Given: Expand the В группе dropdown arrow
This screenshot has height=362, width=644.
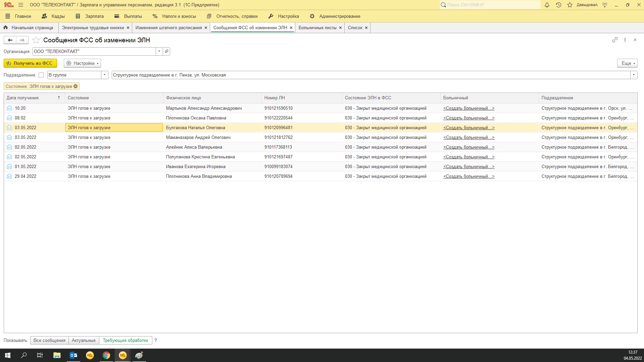Looking at the screenshot, I should click(105, 75).
